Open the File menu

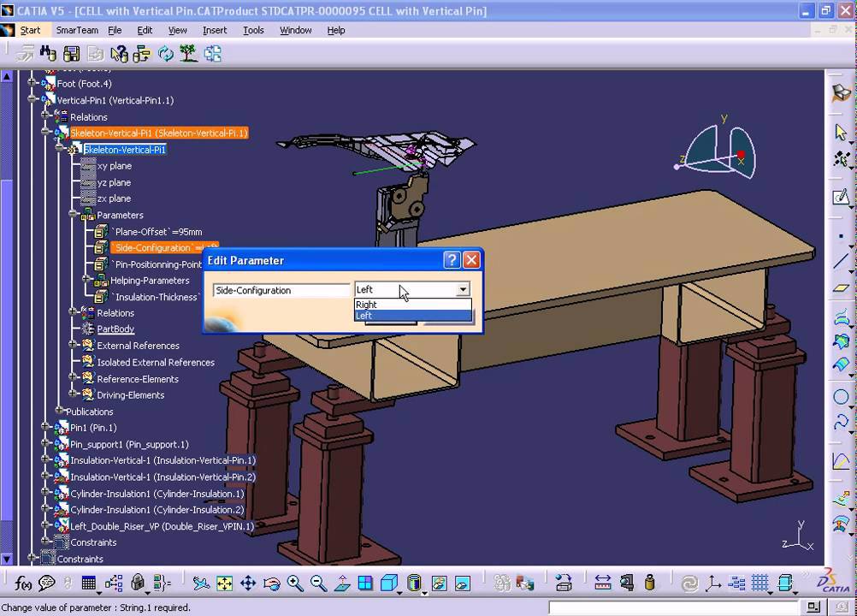(x=115, y=30)
